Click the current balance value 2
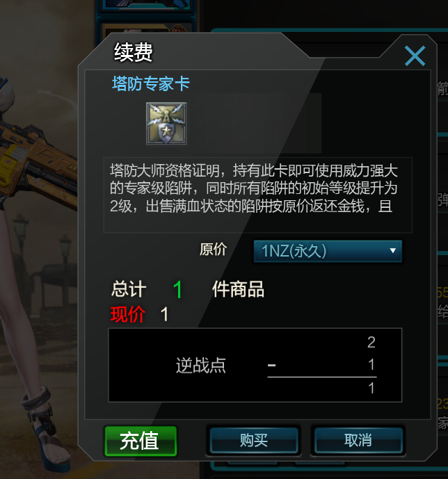Image resolution: width=448 pixels, height=479 pixels. tap(371, 343)
